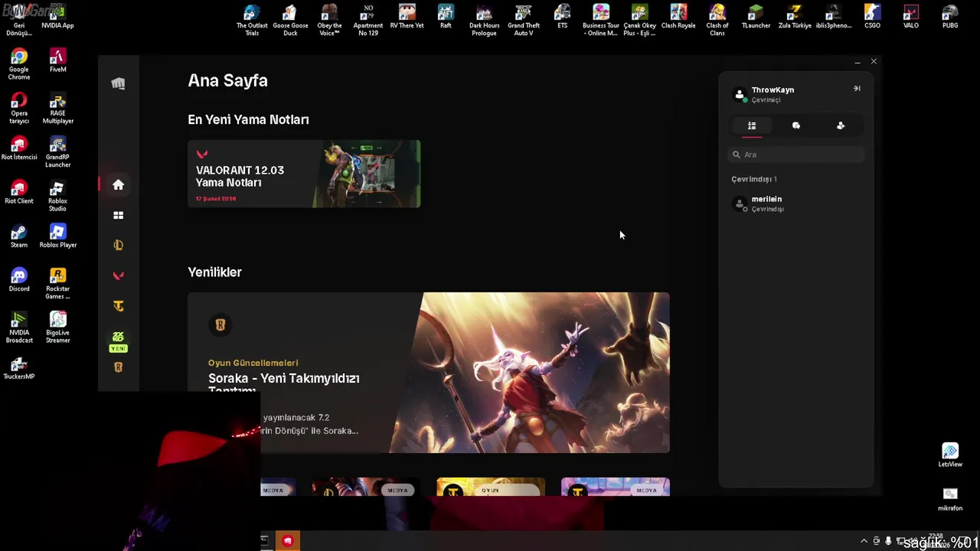
Task: Open Steam desktop shortcut
Action: coord(19,235)
